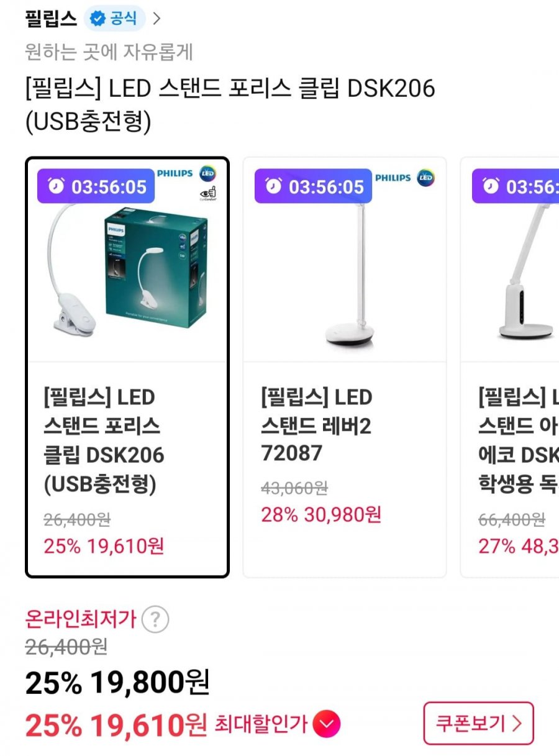Click the 최대할인가 label text
Image resolution: width=559 pixels, height=756 pixels.
tap(261, 724)
